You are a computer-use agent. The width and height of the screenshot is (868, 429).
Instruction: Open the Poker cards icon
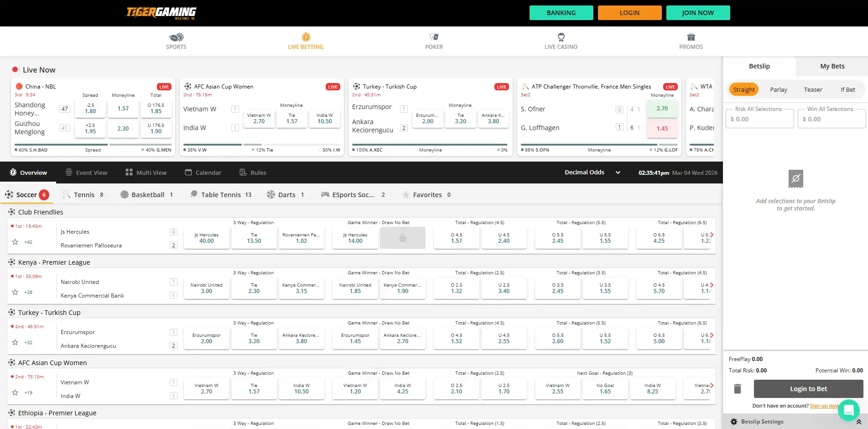434,37
